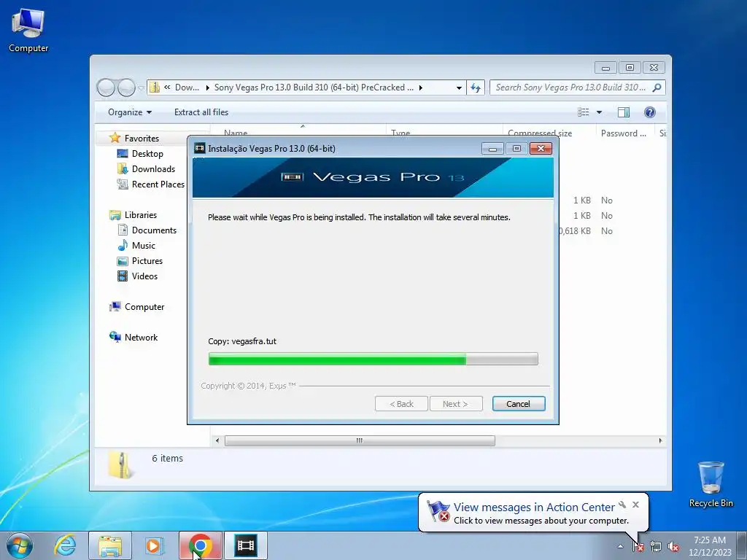747x560 pixels.
Task: Open the recent pages dropdown near navigation buttons
Action: [x=141, y=88]
